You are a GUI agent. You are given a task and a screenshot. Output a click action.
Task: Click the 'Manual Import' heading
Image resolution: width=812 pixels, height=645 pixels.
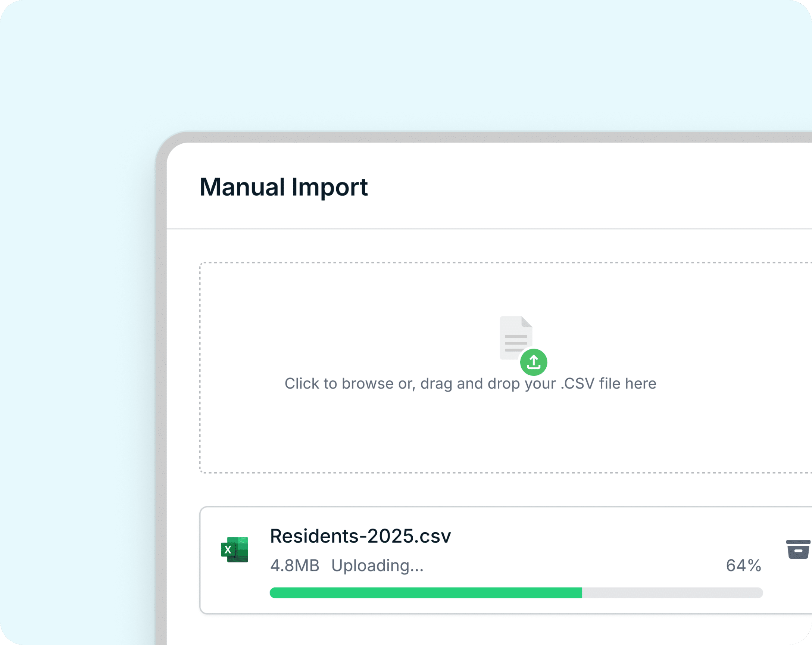pos(283,187)
